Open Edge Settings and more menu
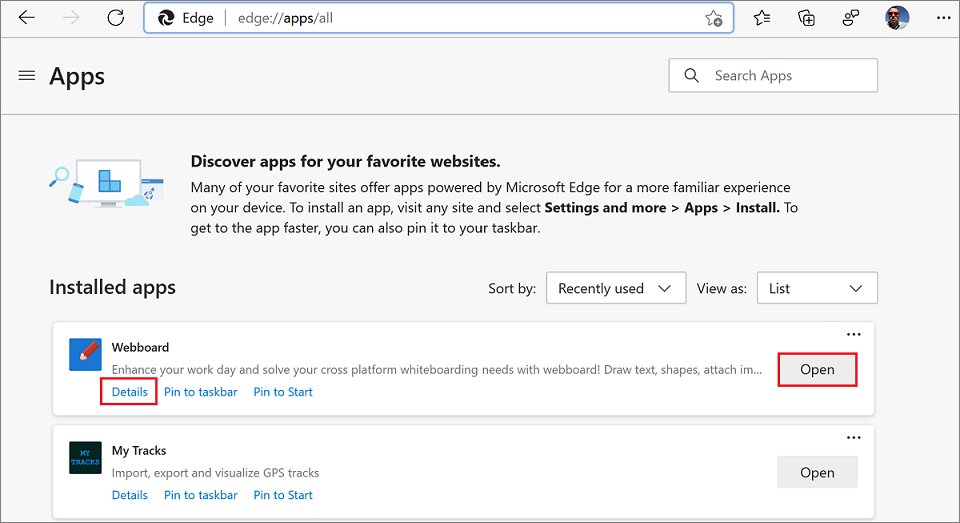Image resolution: width=960 pixels, height=523 pixels. coord(943,18)
